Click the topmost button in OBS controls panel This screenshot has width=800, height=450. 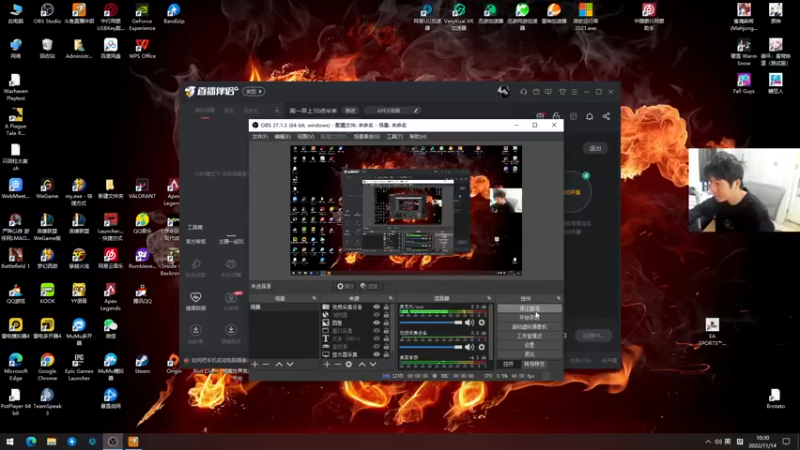(x=529, y=309)
